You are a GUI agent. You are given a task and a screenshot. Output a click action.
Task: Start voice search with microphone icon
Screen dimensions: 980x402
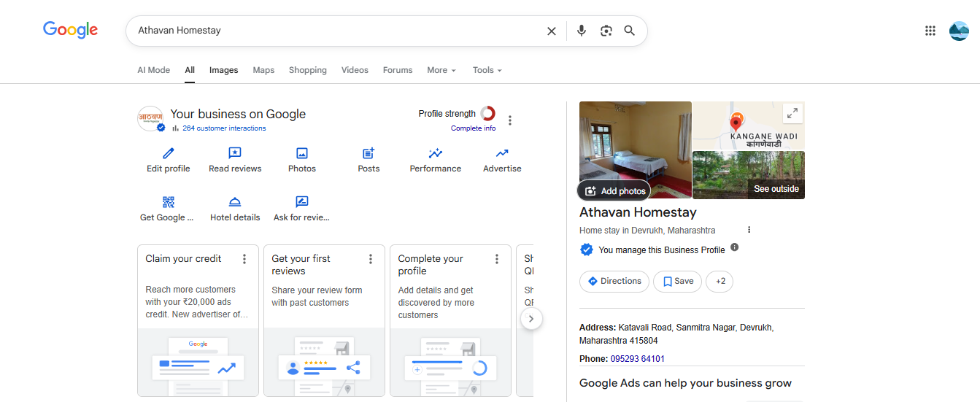click(582, 31)
